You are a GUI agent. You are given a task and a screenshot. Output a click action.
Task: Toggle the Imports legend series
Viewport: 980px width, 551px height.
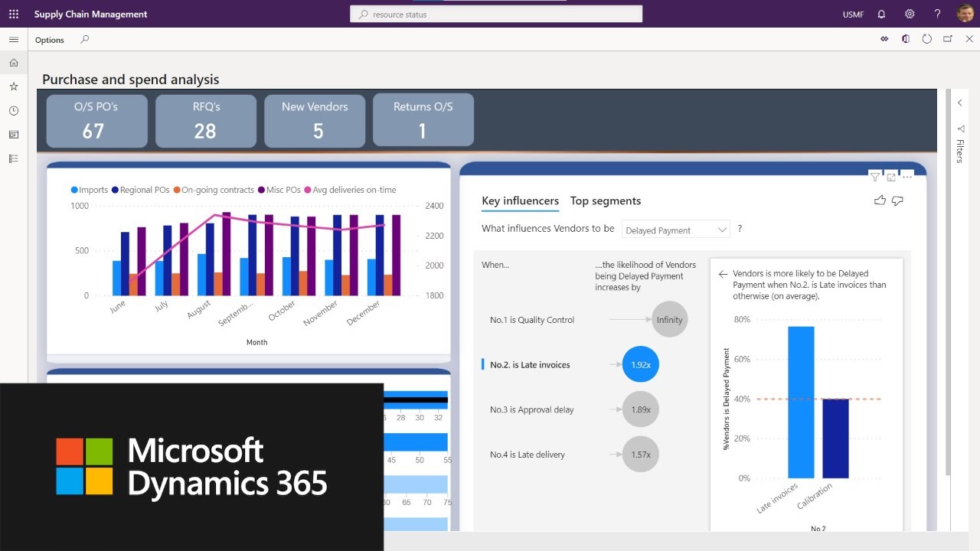tap(90, 190)
